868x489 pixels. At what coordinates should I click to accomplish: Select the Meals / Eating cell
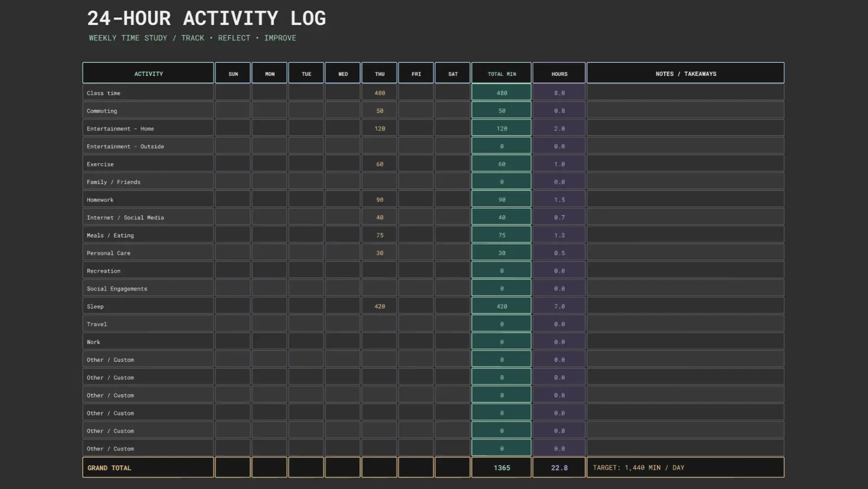click(x=148, y=235)
